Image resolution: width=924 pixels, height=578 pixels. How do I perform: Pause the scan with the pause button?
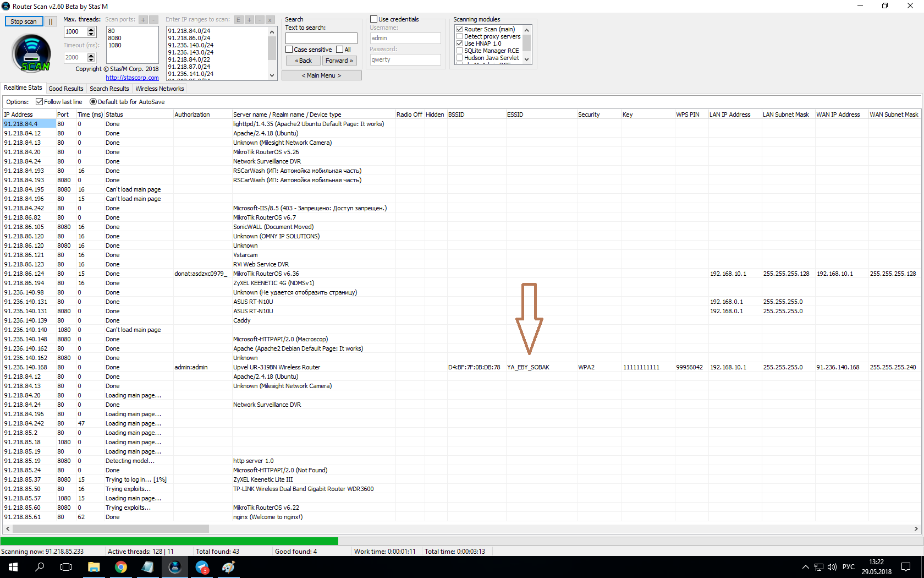tap(51, 21)
